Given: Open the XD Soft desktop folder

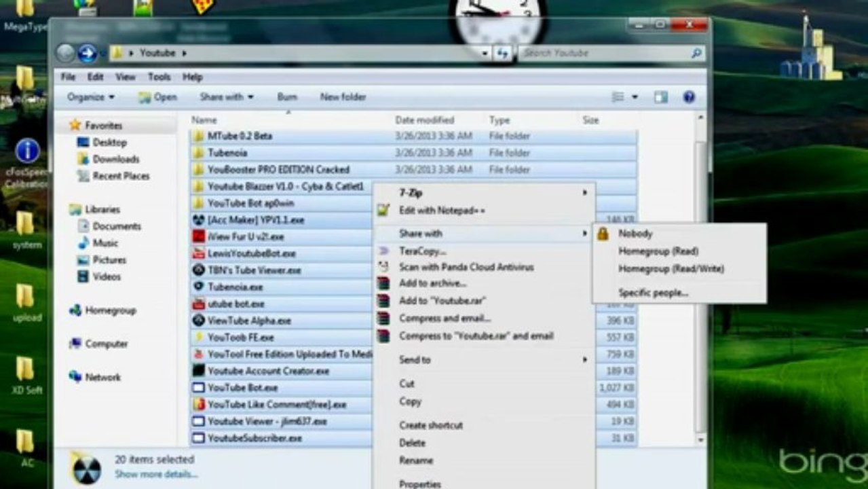Looking at the screenshot, I should pyautogui.click(x=26, y=376).
